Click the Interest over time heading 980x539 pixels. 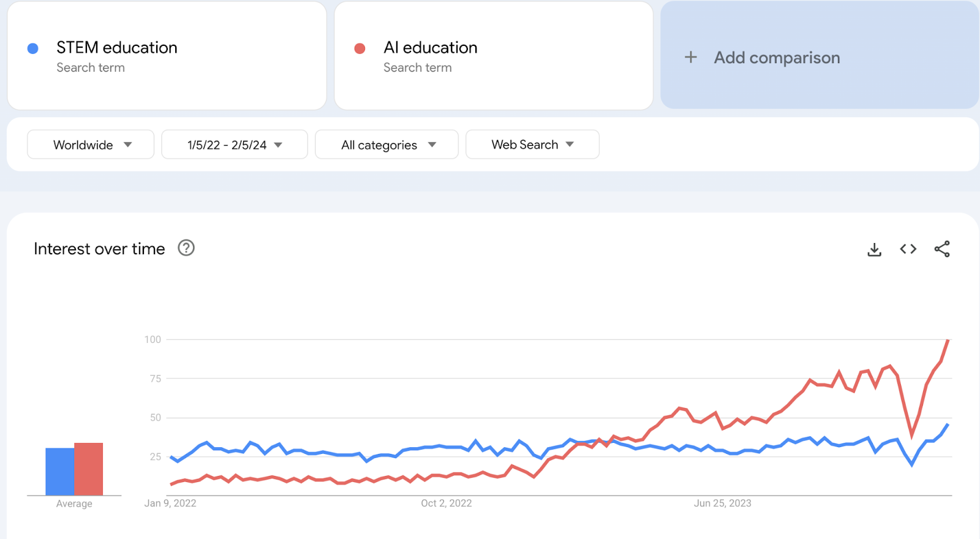tap(99, 249)
